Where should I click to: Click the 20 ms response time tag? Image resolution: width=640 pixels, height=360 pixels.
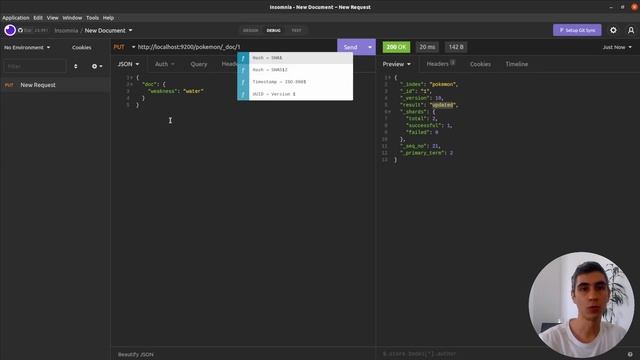(x=427, y=47)
